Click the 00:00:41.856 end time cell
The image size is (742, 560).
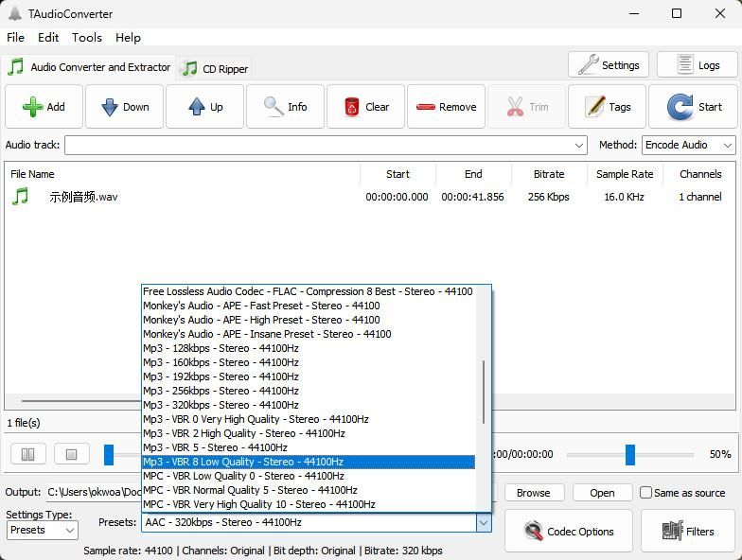473,197
